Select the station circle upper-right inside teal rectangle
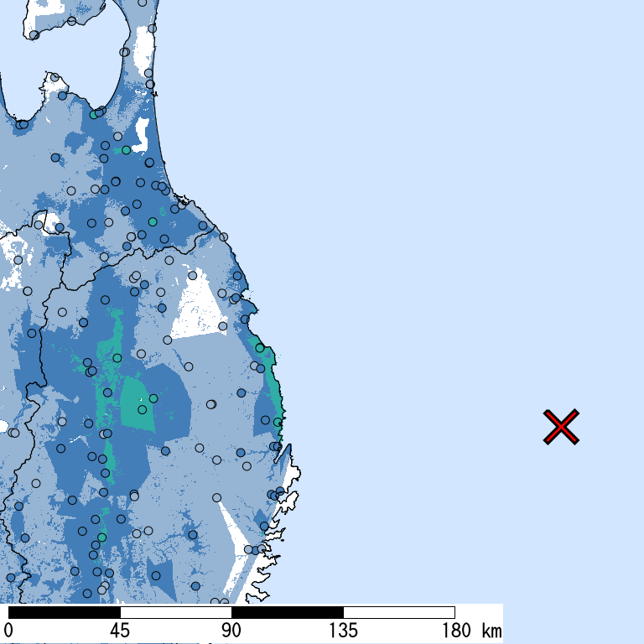The height and width of the screenshot is (644, 644). pos(153,398)
